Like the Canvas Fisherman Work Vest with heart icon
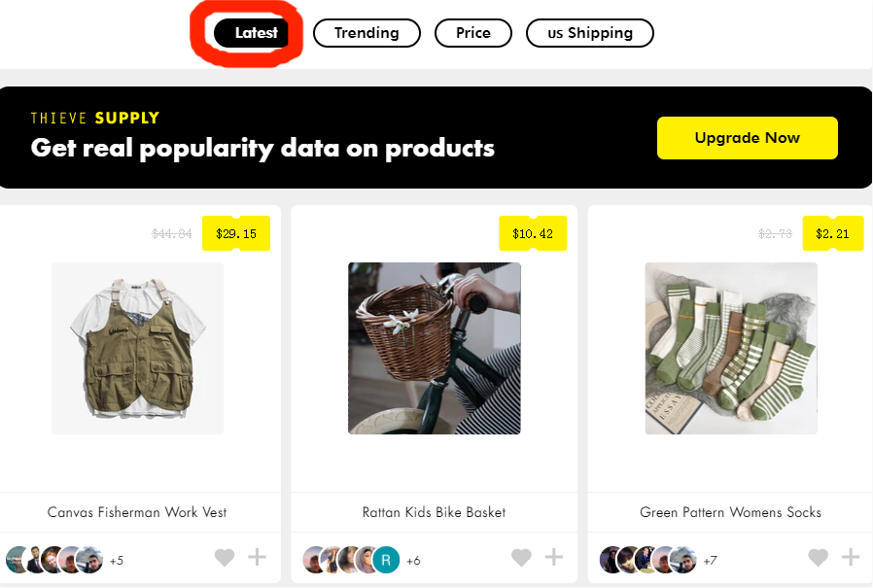This screenshot has width=873, height=588. [x=225, y=557]
